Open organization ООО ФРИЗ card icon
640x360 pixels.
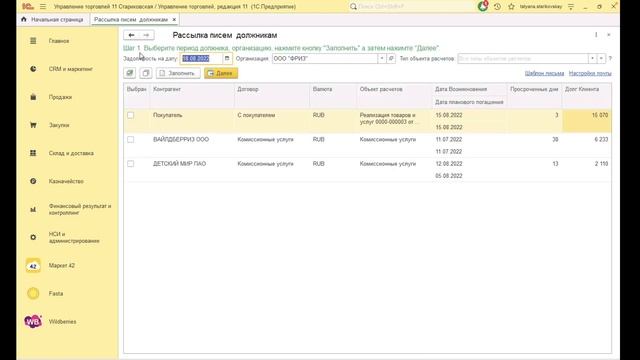click(391, 59)
